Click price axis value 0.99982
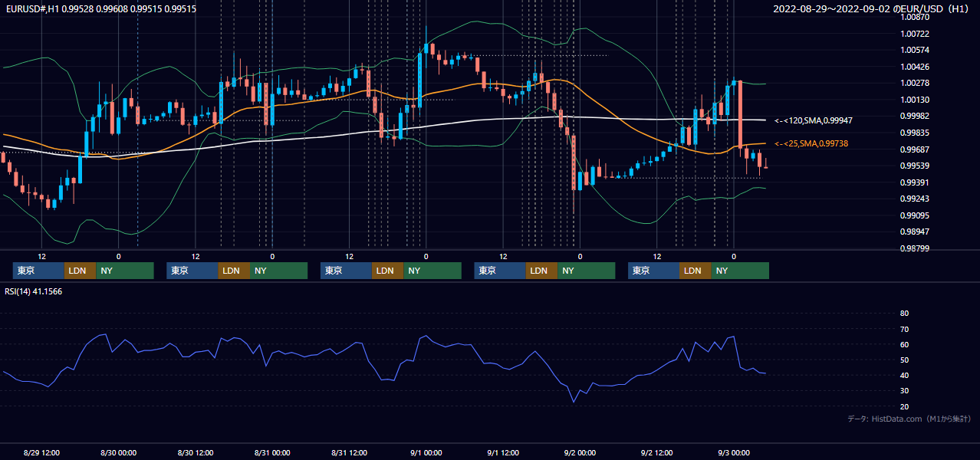This screenshot has width=980, height=460. pos(915,117)
